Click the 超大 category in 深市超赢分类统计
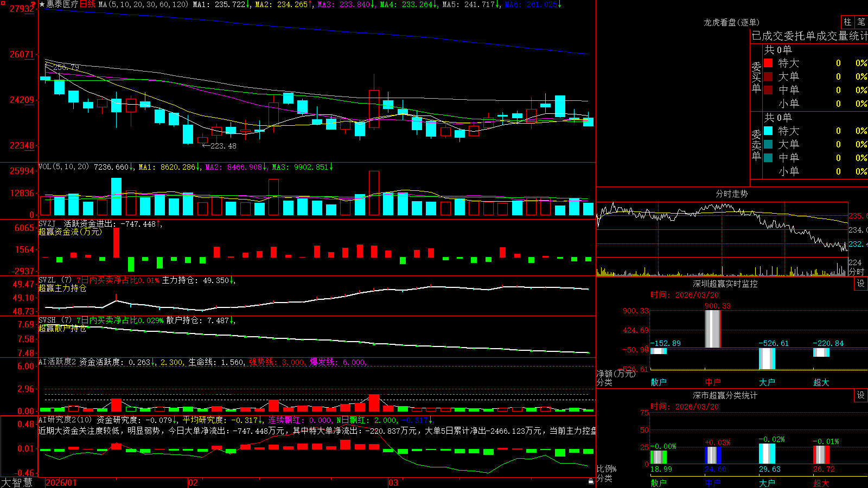Screen dimensions: 868x488 (x=821, y=483)
